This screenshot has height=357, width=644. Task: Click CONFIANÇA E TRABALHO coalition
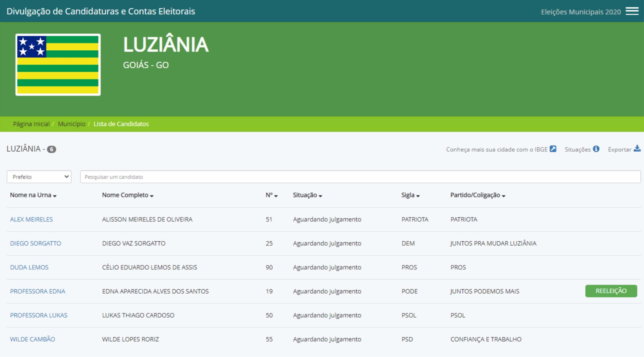click(486, 339)
